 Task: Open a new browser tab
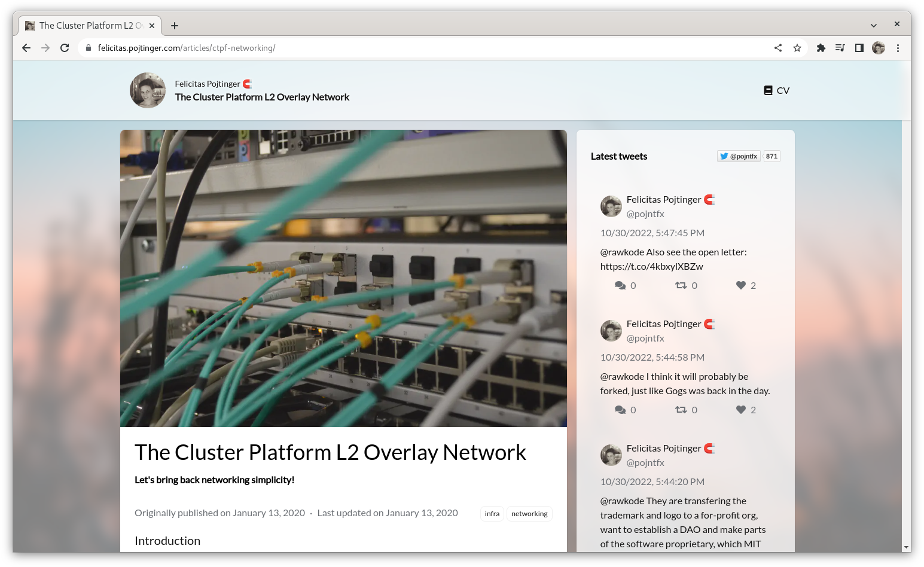pyautogui.click(x=175, y=26)
